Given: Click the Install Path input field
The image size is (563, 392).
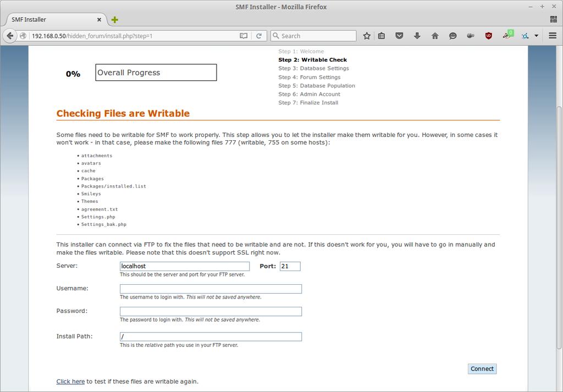Looking at the screenshot, I should (211, 336).
